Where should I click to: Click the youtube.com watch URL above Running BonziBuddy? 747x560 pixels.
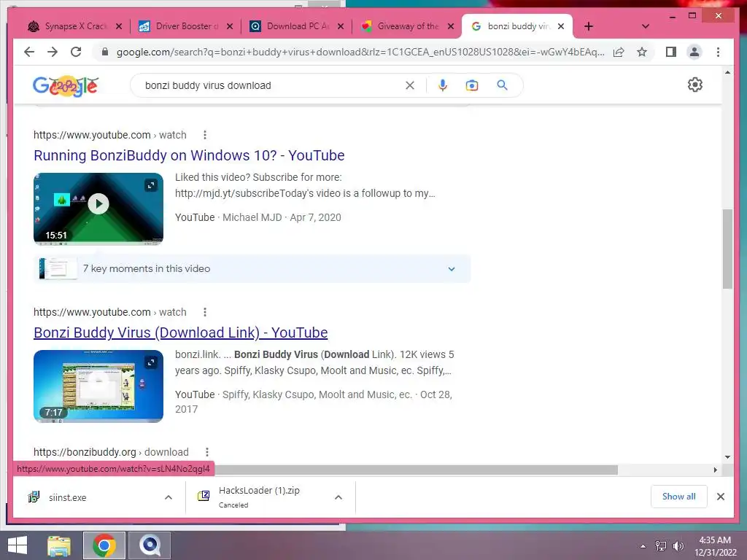click(x=109, y=135)
